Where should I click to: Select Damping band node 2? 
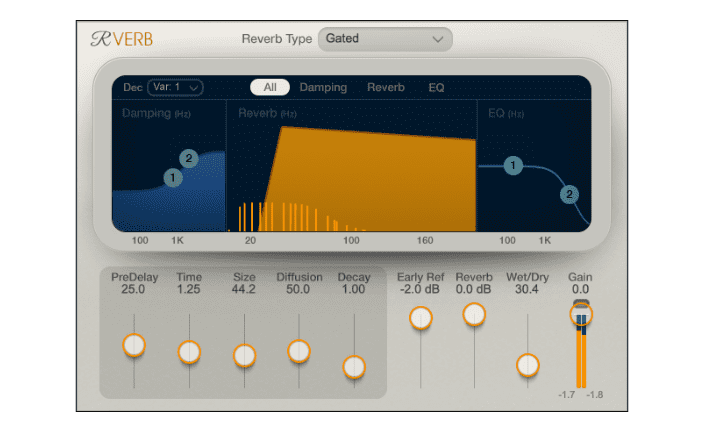click(189, 158)
